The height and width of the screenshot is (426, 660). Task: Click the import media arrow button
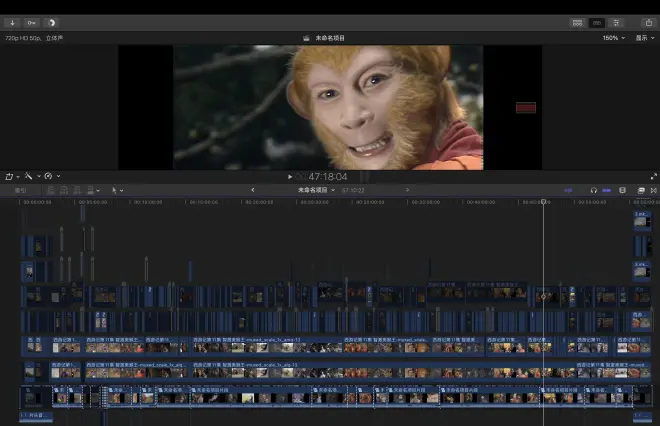tap(13, 22)
